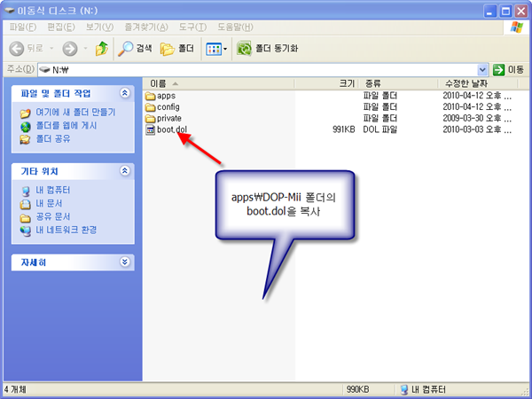Screen dimensions: 532x399
Task: Select the apps folder icon
Action: 151,96
